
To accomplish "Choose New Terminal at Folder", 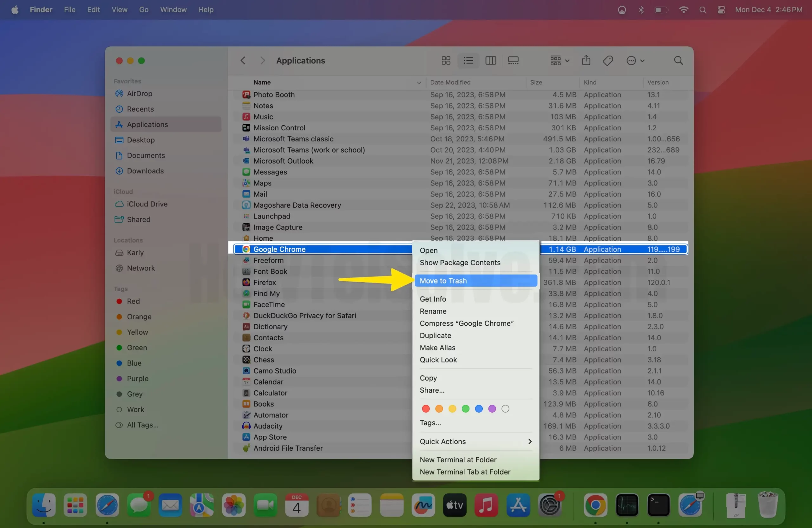I will click(x=458, y=460).
